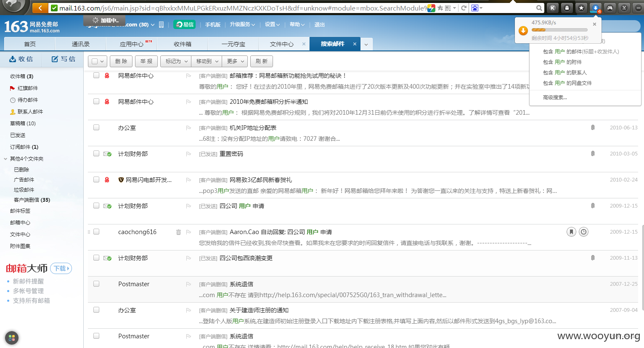Open the 应用中心 tab

coord(132,44)
